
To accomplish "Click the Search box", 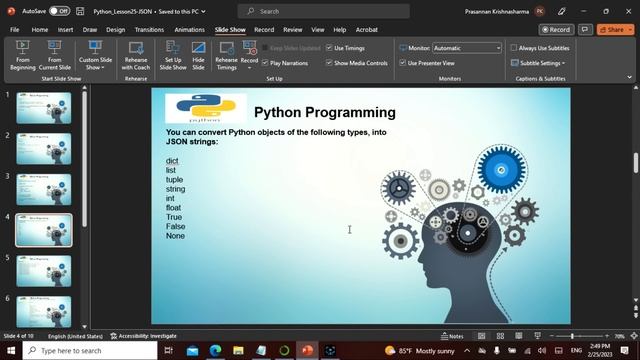I will 324,11.
